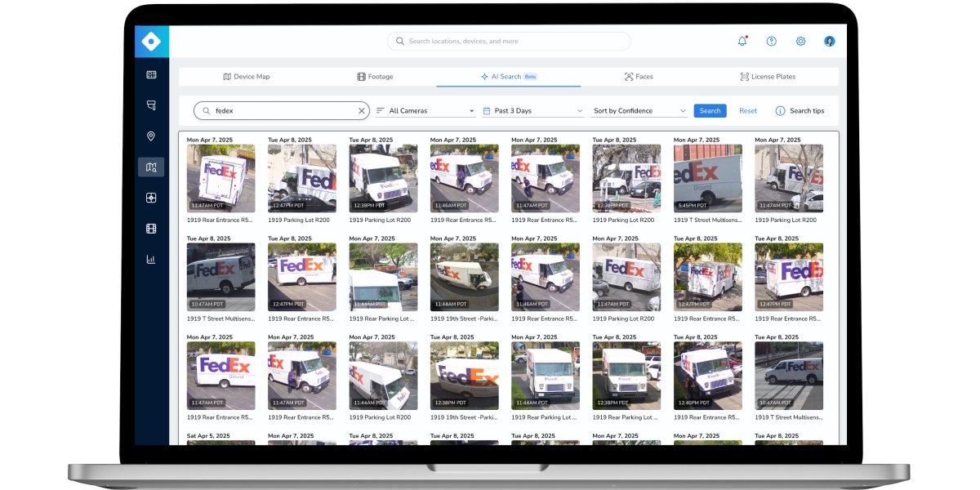Image resolution: width=980 pixels, height=490 pixels.
Task: Expand the All Cameras dropdown
Action: (425, 111)
